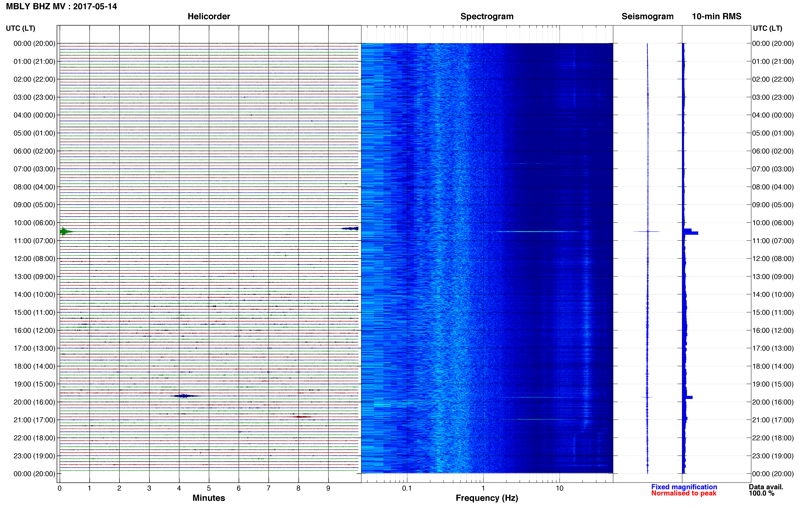Select the red Normalised to peak legend text
Viewport: 812px width, 508px height.
click(x=684, y=493)
